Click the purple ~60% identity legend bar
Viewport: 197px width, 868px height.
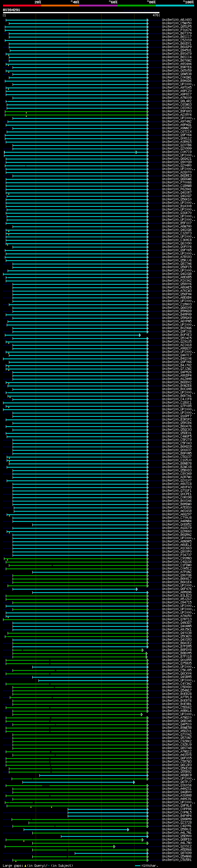99,6
